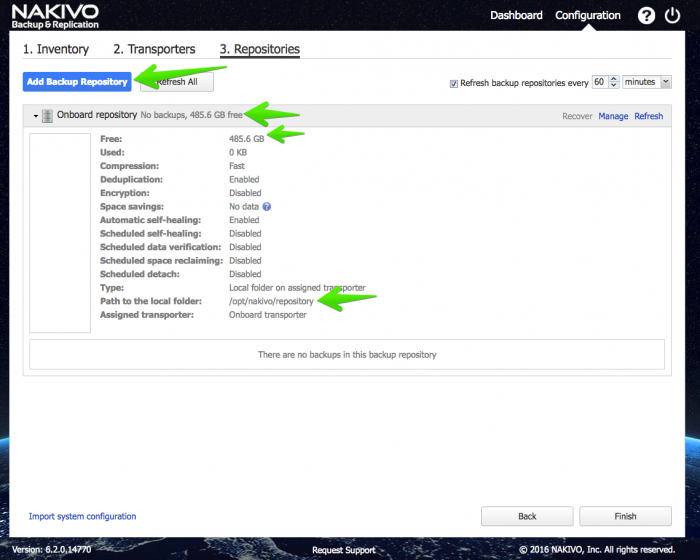Click the Onboard repository title

(x=97, y=115)
